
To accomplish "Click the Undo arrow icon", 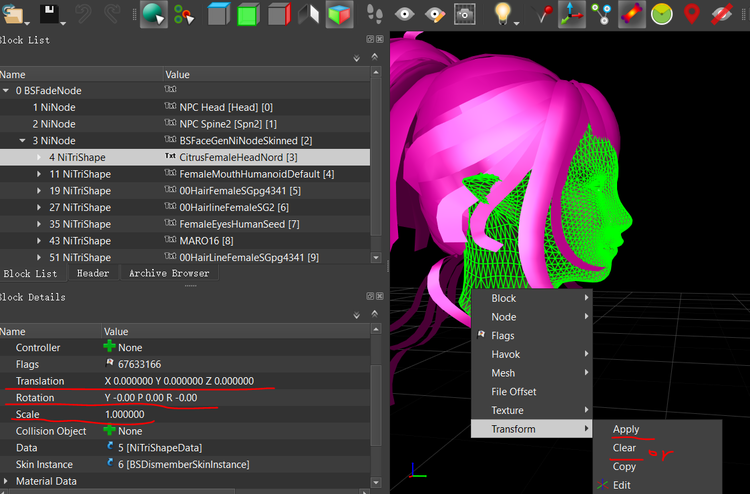I will click(84, 13).
